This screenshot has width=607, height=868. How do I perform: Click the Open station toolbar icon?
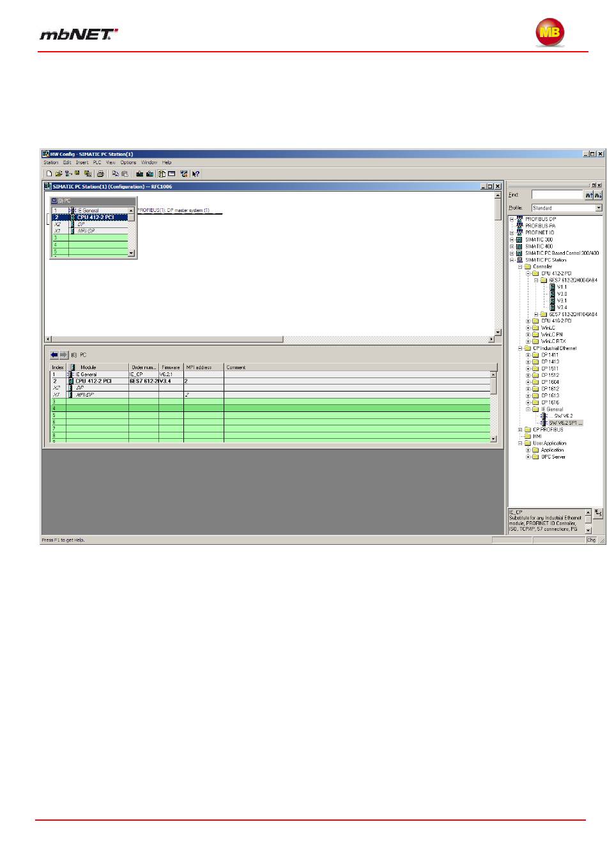coord(58,173)
